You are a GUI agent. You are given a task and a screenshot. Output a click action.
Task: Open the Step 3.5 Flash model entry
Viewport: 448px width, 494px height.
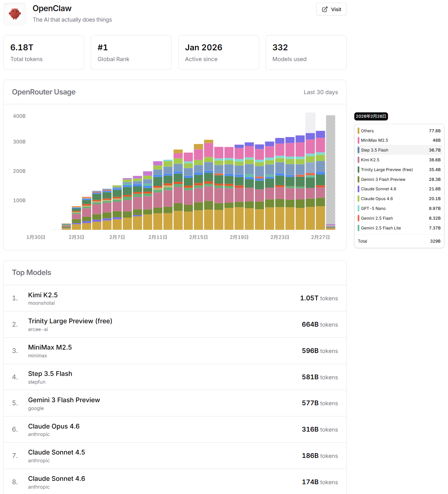pyautogui.click(x=50, y=374)
